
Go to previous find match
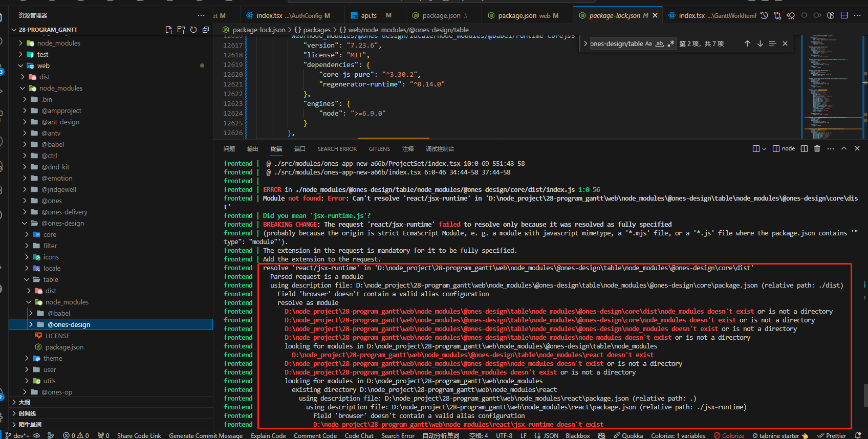(747, 43)
